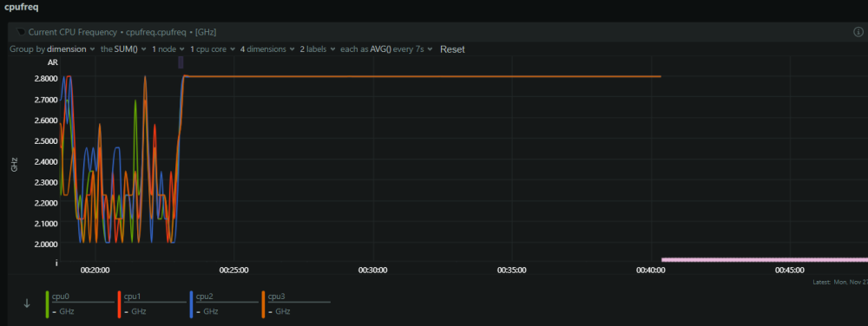Screen dimensions: 868x326
Task: Open the 1 cpu core selector
Action: click(213, 49)
